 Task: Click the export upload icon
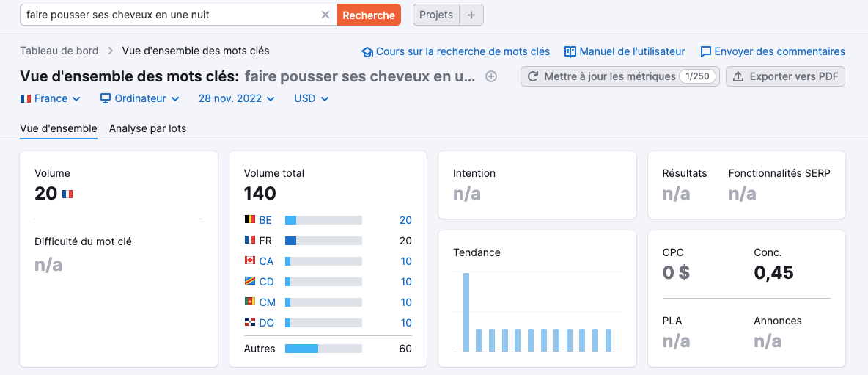(738, 76)
